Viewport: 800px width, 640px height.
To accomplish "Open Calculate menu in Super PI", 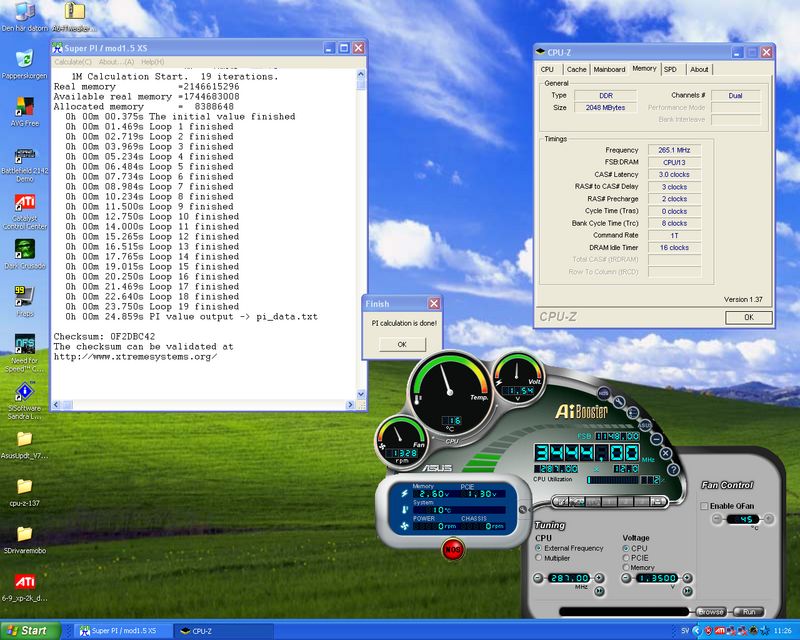I will [x=73, y=62].
